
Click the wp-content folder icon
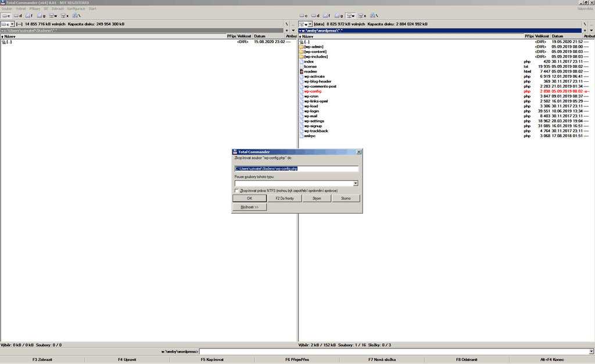coord(302,52)
